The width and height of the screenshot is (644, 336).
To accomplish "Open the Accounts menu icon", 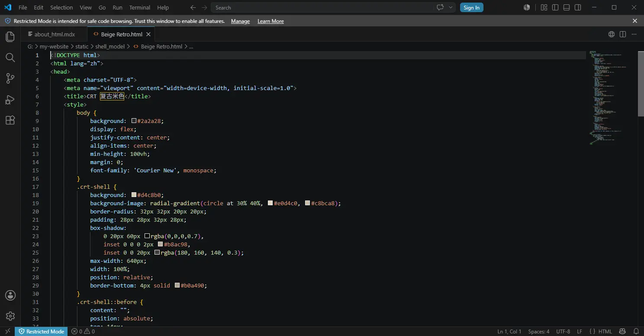I will point(10,295).
